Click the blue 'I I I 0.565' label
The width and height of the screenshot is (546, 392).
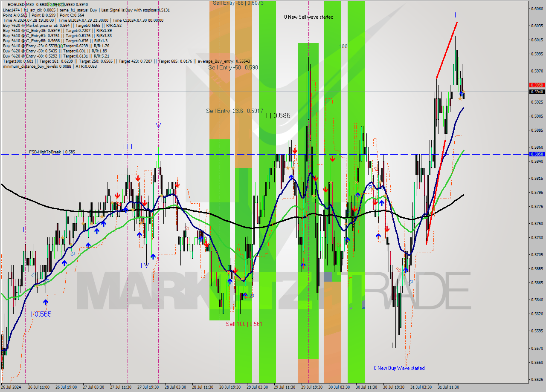click(38, 314)
